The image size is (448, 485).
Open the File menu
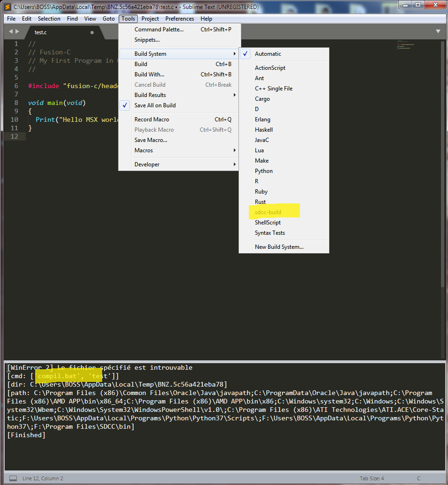[x=11, y=19]
